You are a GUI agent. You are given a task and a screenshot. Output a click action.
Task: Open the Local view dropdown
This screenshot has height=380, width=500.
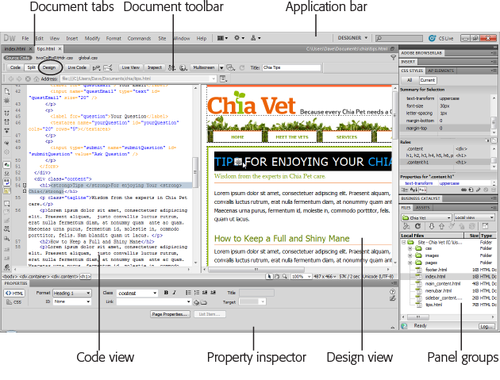click(474, 218)
